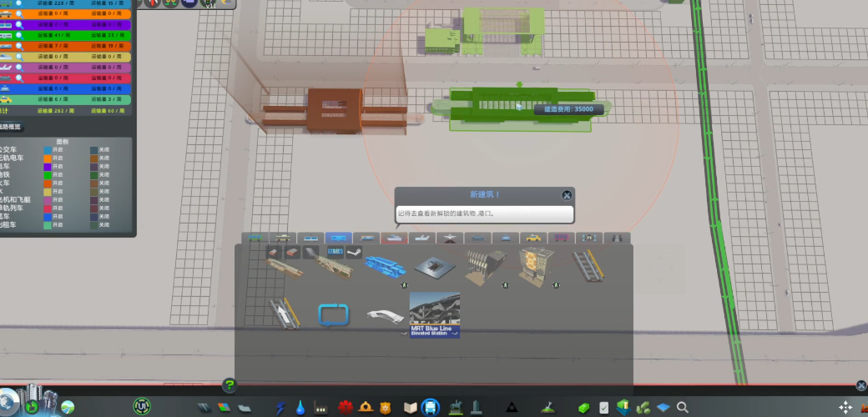Select the highlighted metro tab

pos(338,238)
